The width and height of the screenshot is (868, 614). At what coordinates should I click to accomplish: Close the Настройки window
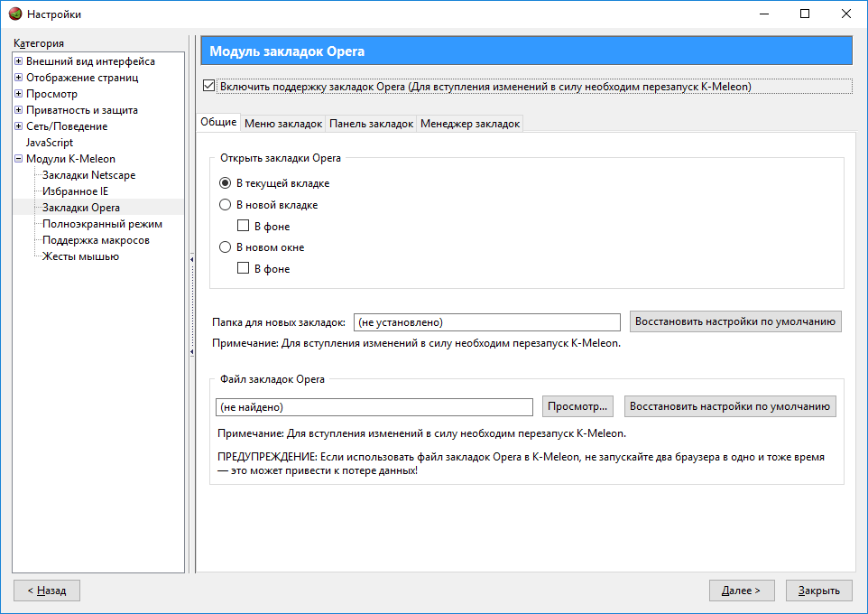pos(845,14)
